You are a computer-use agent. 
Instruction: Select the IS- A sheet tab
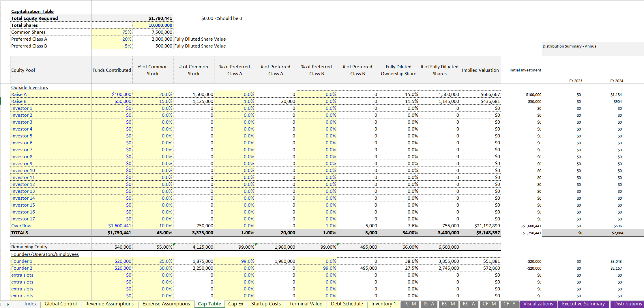pyautogui.click(x=429, y=304)
